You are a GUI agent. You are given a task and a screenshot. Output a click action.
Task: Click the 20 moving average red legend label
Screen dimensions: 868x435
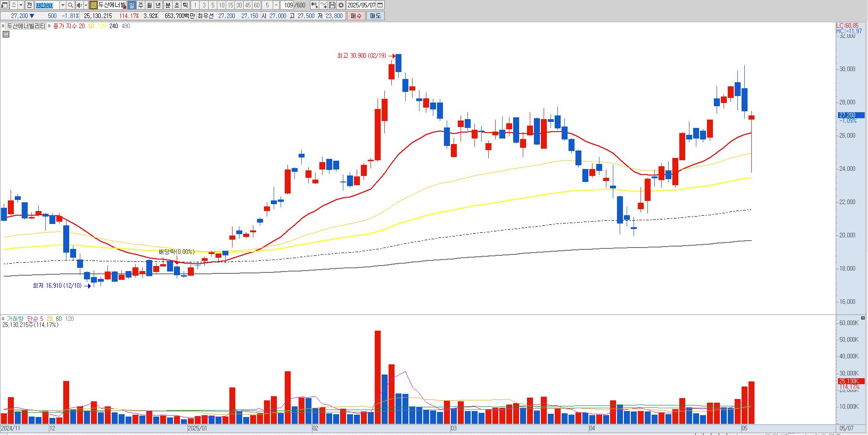click(82, 26)
